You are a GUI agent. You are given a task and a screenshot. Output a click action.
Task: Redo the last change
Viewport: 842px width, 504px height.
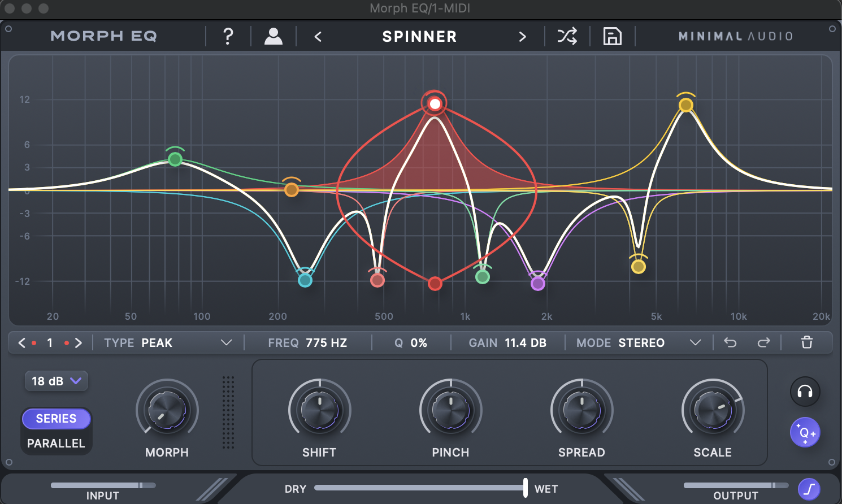[x=764, y=342]
